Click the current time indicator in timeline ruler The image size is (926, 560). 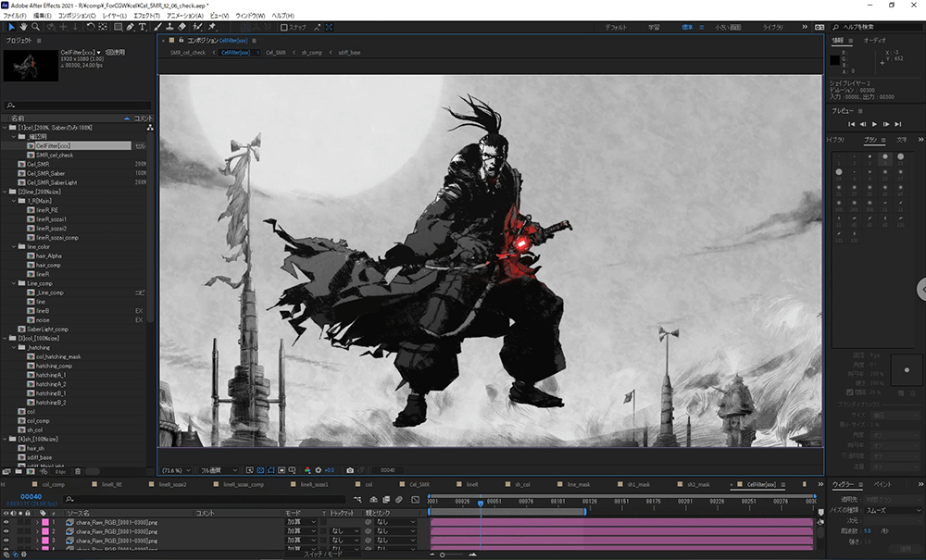pyautogui.click(x=481, y=504)
